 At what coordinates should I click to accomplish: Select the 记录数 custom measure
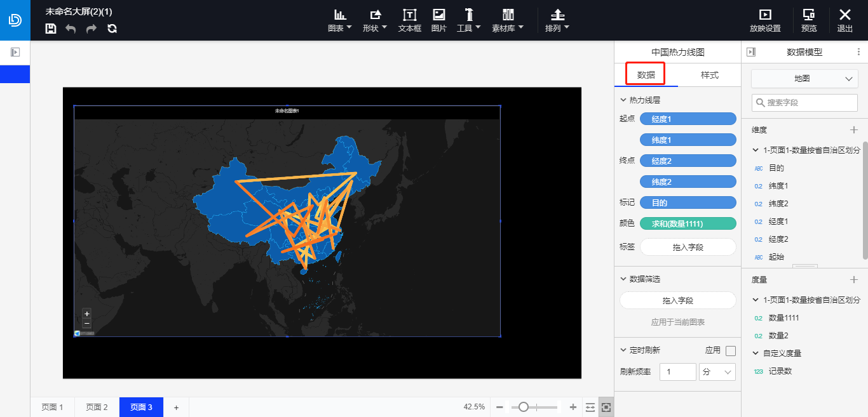[780, 371]
